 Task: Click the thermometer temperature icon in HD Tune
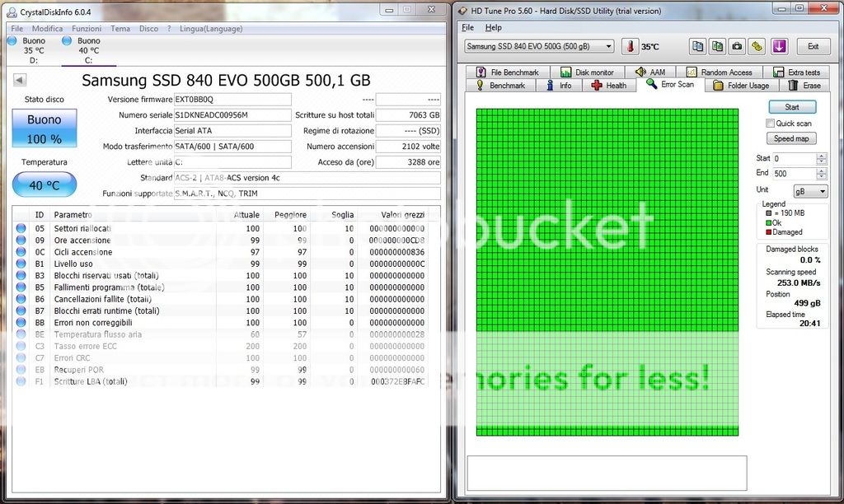coord(630,46)
